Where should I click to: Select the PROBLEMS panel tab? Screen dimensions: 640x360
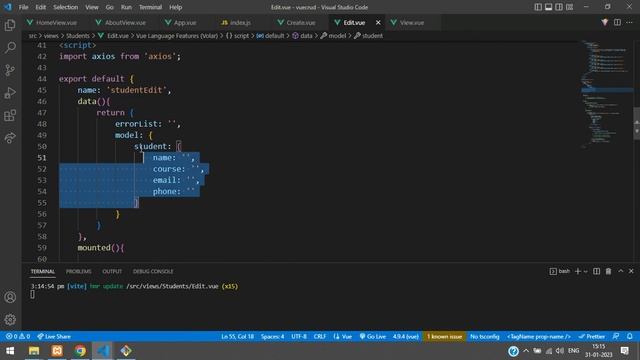[x=79, y=271]
